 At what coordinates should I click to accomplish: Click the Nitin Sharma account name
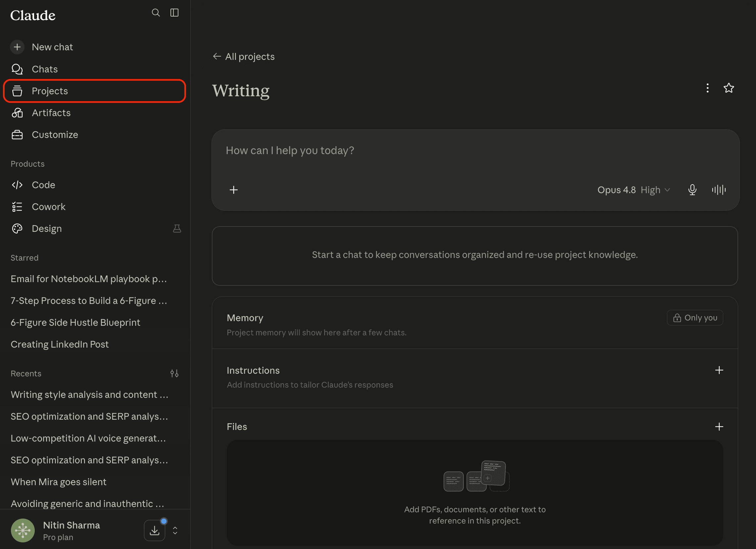71,525
